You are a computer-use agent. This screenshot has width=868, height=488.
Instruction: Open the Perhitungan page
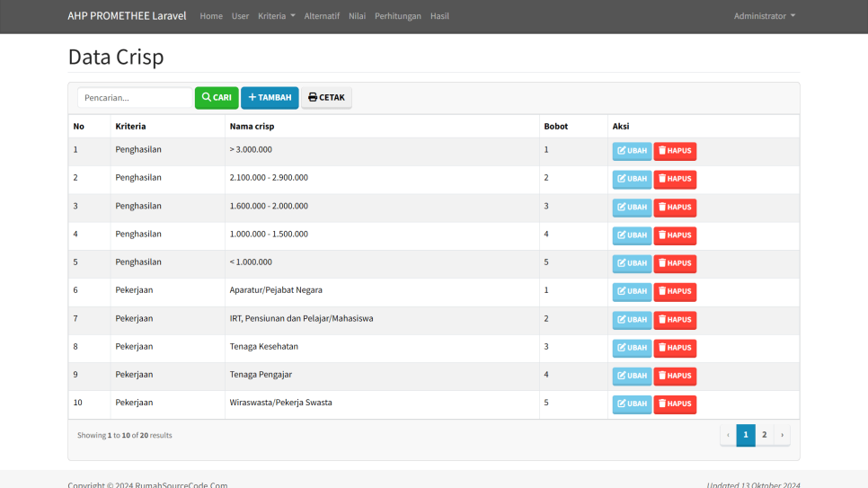coord(398,16)
